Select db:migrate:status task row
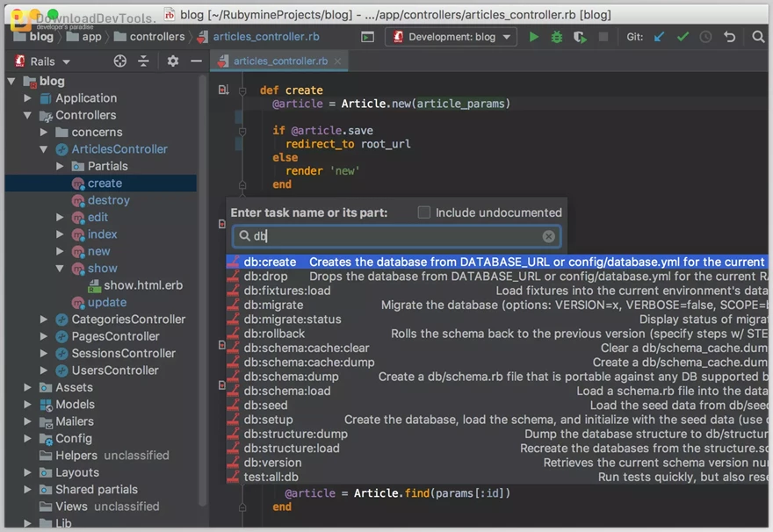The height and width of the screenshot is (532, 773). pos(497,320)
